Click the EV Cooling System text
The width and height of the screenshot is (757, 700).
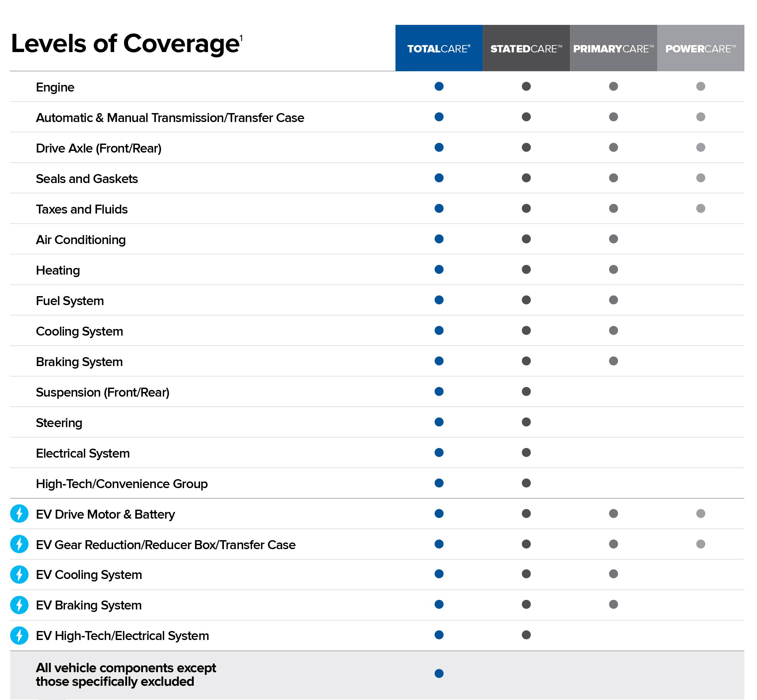click(89, 575)
